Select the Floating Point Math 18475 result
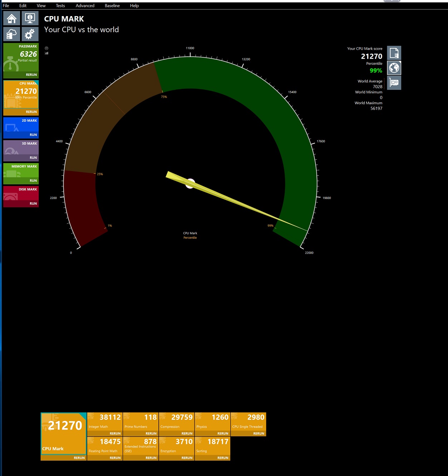Screen dimensions: 448x476 (105, 446)
